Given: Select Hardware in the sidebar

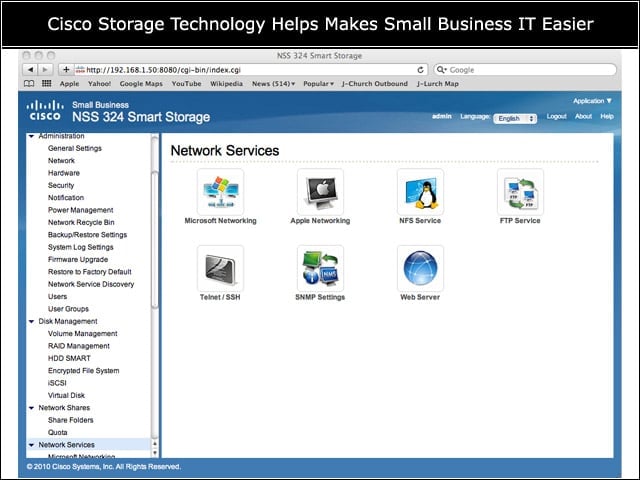Looking at the screenshot, I should pyautogui.click(x=64, y=173).
